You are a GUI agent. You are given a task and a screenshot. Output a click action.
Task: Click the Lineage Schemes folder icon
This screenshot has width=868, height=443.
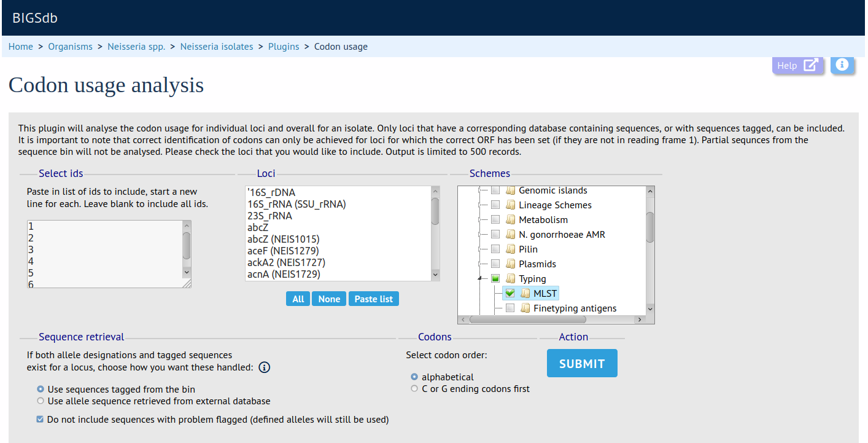pyautogui.click(x=510, y=205)
